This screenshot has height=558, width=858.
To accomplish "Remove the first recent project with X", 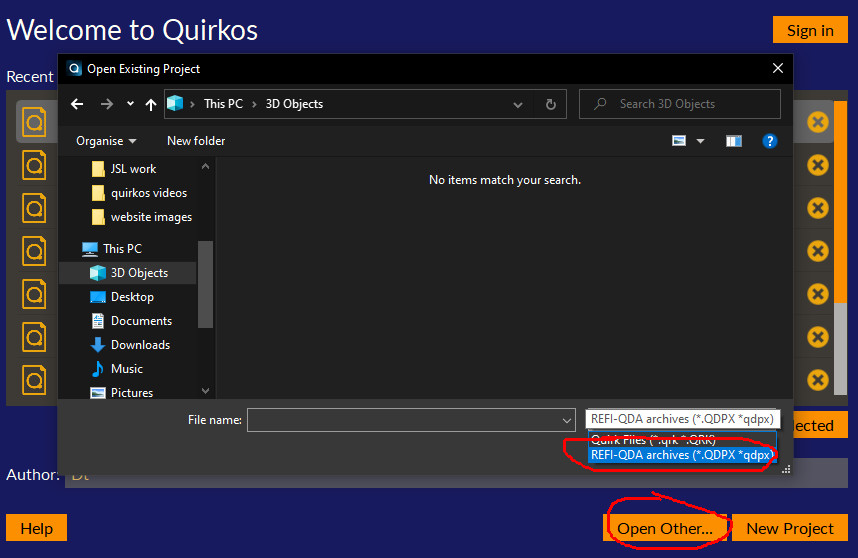I will click(x=818, y=122).
